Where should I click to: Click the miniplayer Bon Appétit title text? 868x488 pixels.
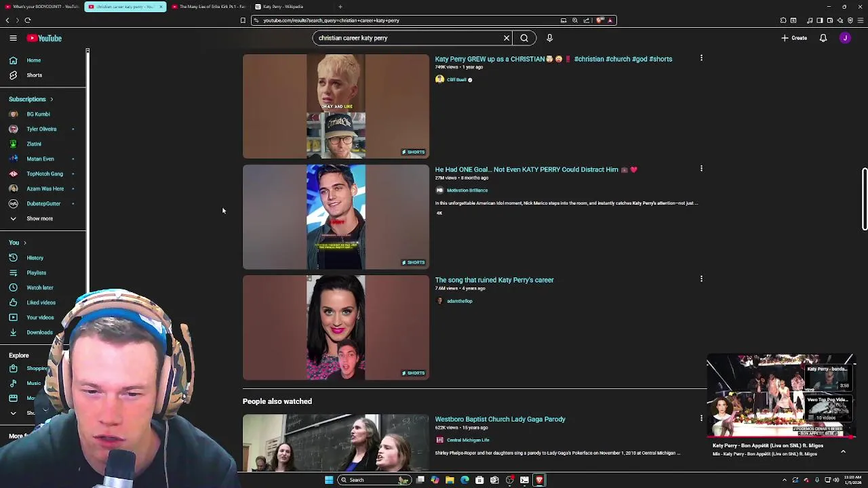click(768, 446)
